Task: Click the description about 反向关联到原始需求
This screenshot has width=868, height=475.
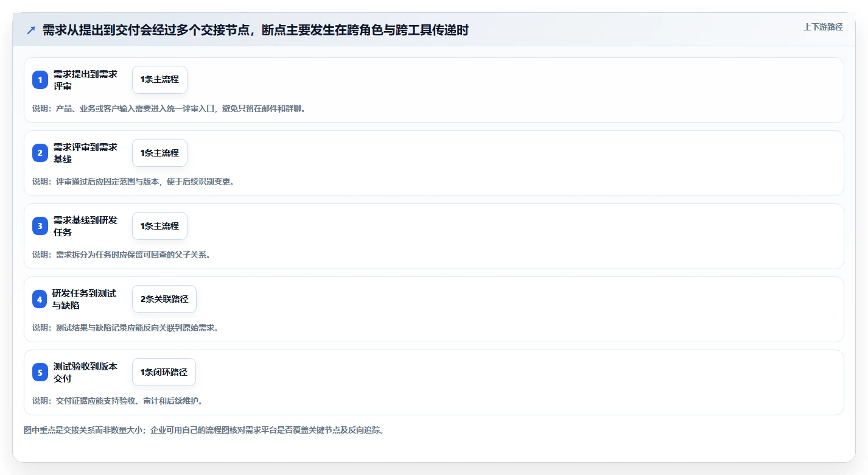Action: point(125,328)
